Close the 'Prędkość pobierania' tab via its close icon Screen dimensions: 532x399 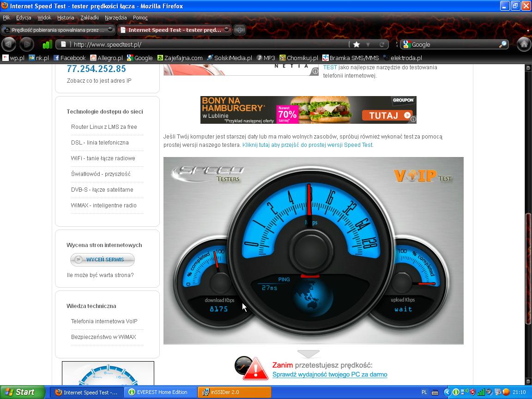pos(110,30)
